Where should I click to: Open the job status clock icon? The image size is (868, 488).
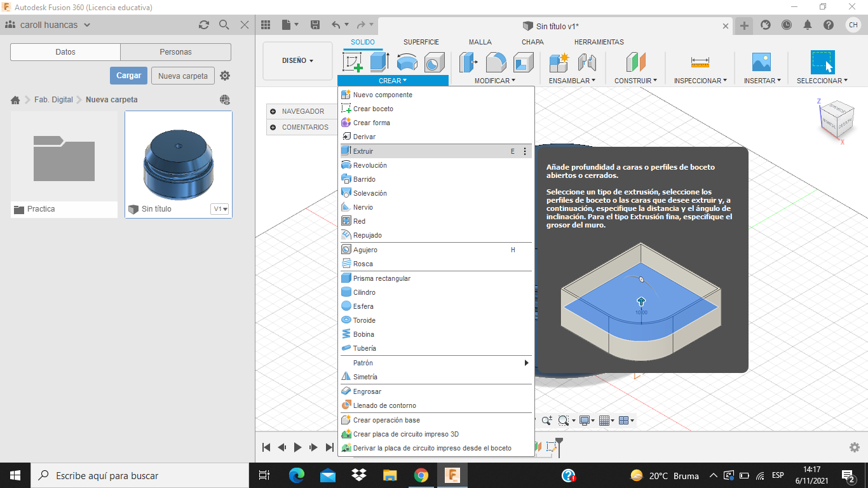click(787, 25)
